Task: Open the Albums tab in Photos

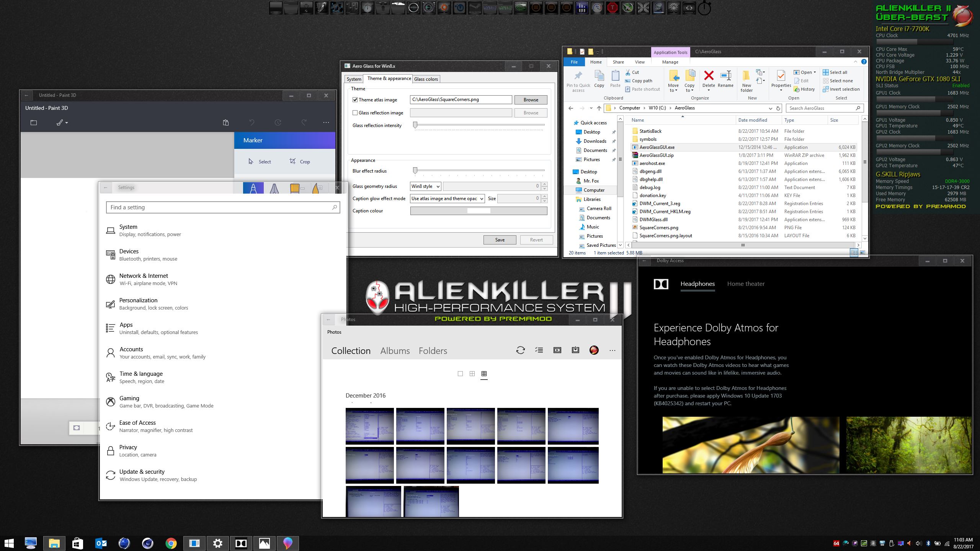Action: (395, 351)
